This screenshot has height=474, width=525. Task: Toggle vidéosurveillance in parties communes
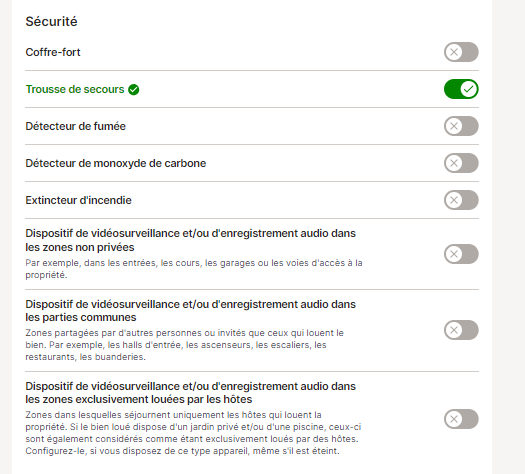coord(461,330)
